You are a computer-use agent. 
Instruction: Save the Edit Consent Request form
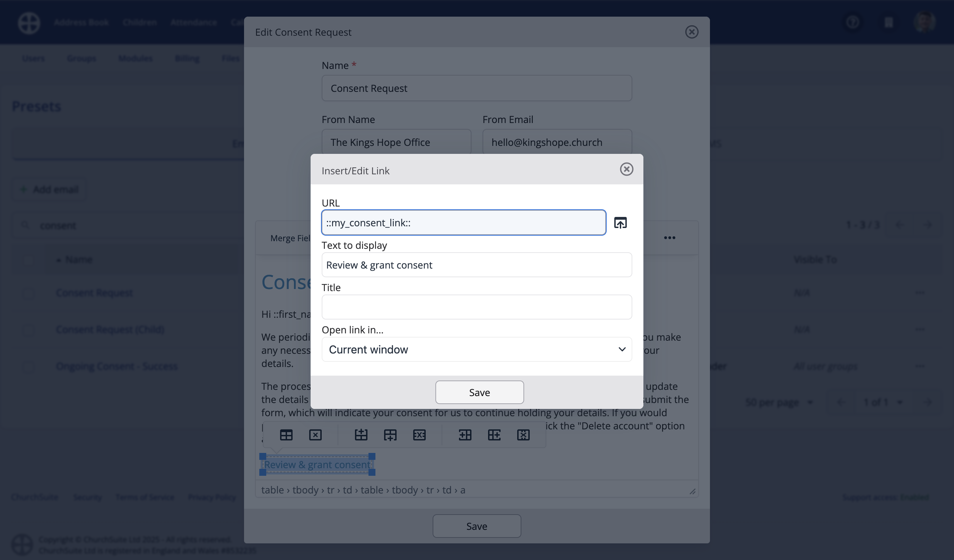[477, 526]
